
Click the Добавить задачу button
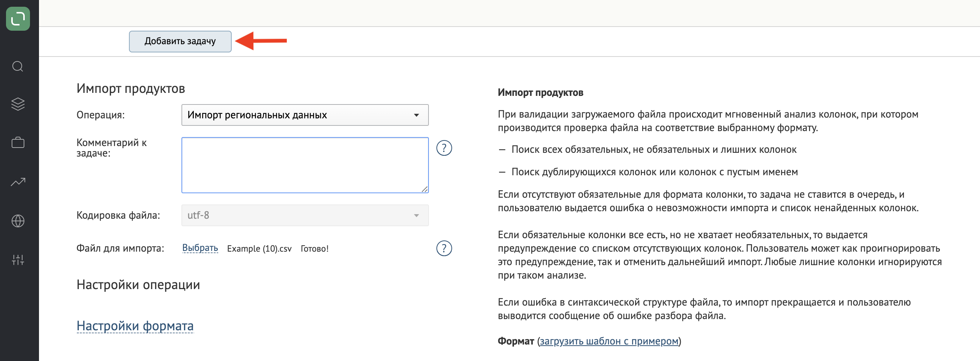point(180,41)
